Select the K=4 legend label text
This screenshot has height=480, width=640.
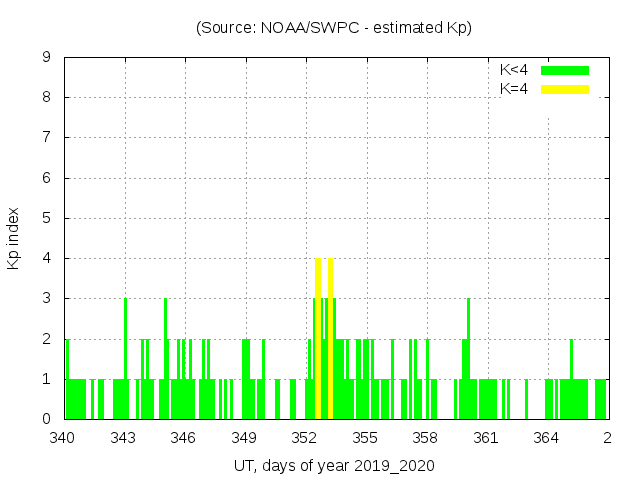pos(513,89)
